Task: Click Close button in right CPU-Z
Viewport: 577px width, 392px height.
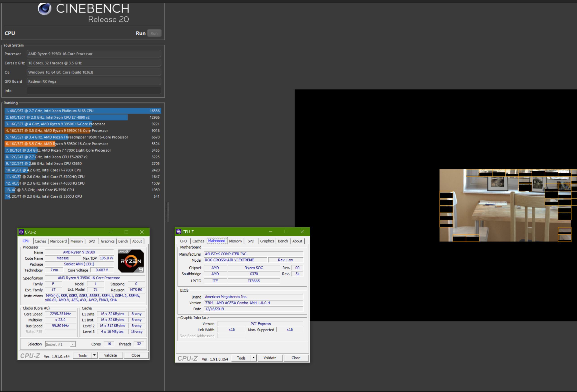Action: click(x=296, y=358)
